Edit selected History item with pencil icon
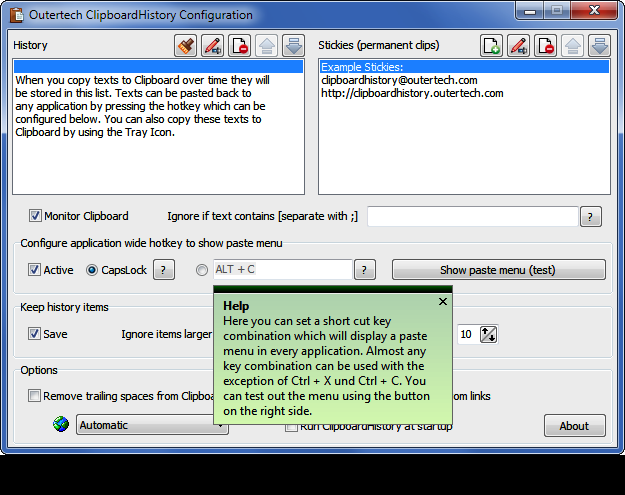 click(x=212, y=45)
